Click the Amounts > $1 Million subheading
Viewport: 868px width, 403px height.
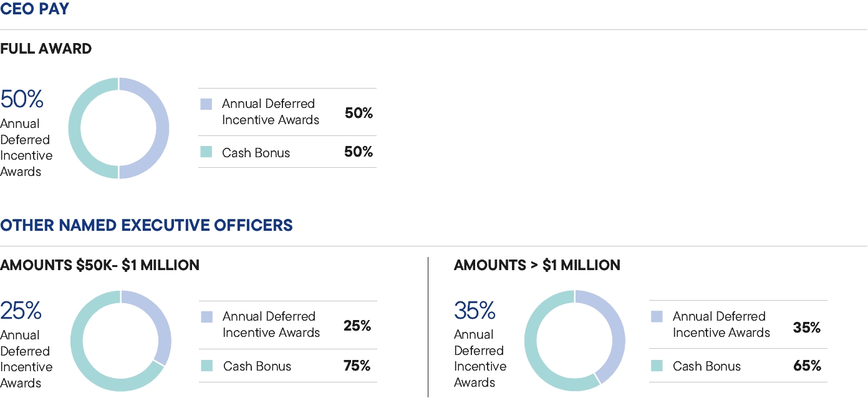click(x=537, y=265)
